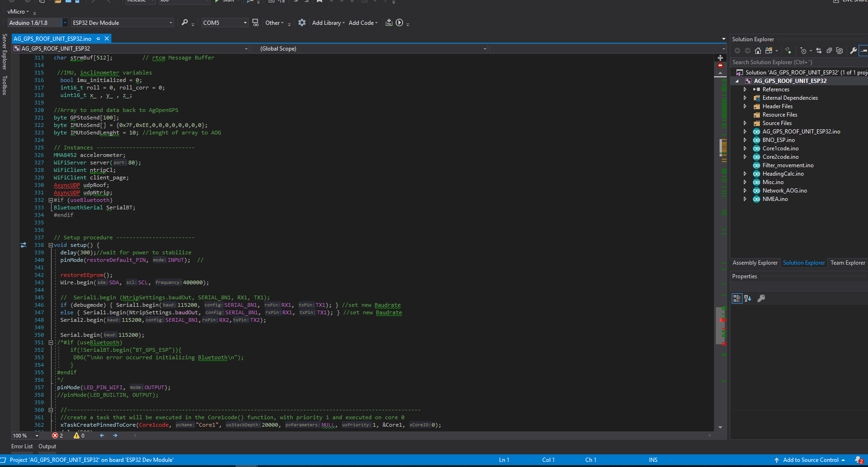Viewport: 868px width, 467px height.
Task: Open project properties wrench in Solution Explorer
Action: click(x=853, y=51)
